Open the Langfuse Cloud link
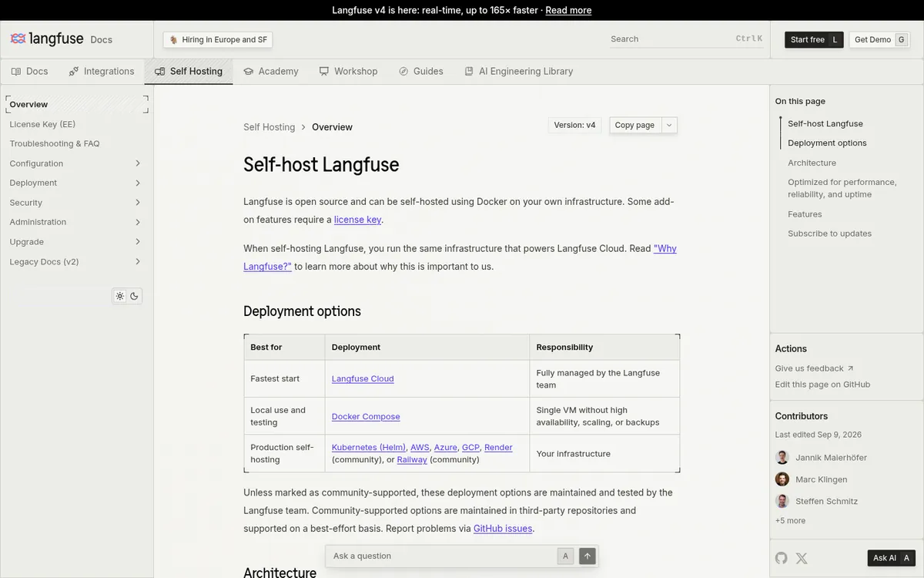This screenshot has width=924, height=578. point(363,378)
